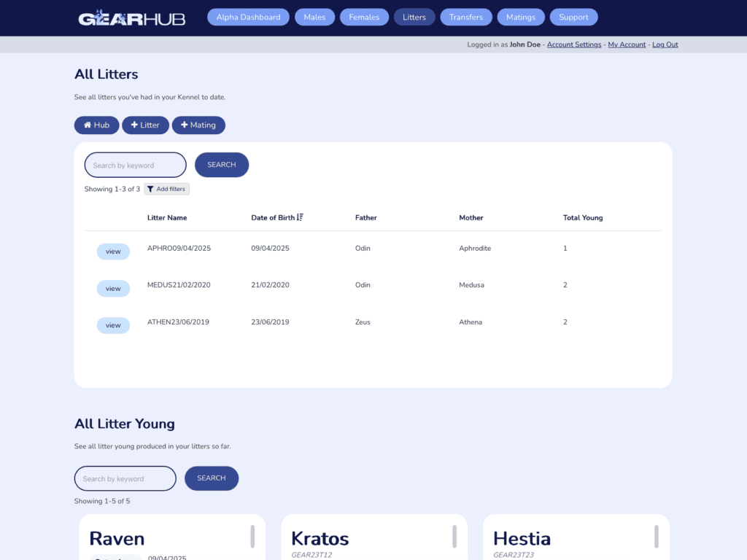The image size is (747, 560).
Task: Click litter name MEDUS21/02/2020
Action: (179, 285)
